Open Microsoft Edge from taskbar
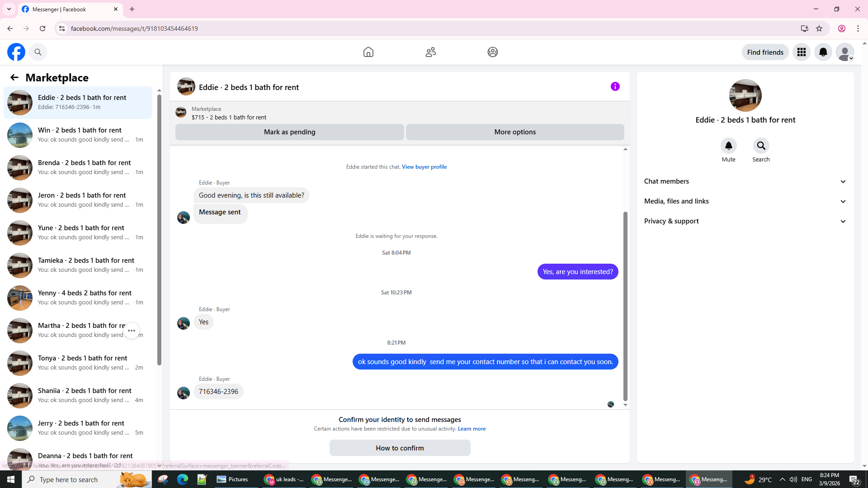Image resolution: width=868 pixels, height=488 pixels. [183, 479]
